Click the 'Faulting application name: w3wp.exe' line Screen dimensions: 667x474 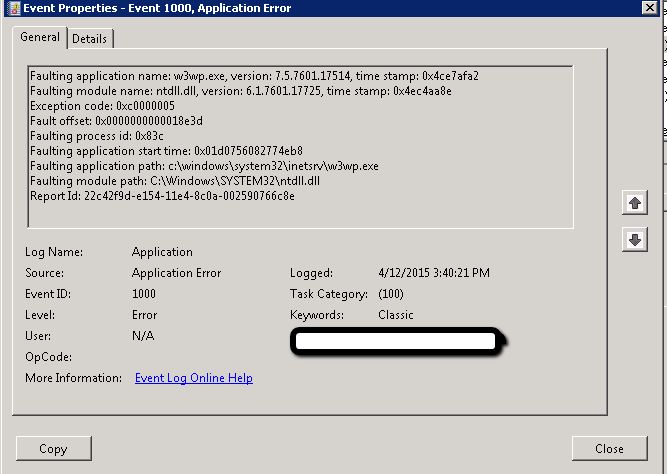[254, 76]
